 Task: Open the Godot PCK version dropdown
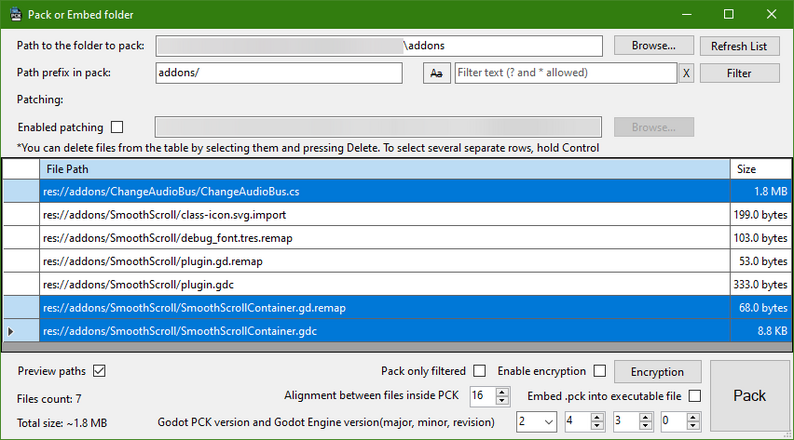click(547, 422)
